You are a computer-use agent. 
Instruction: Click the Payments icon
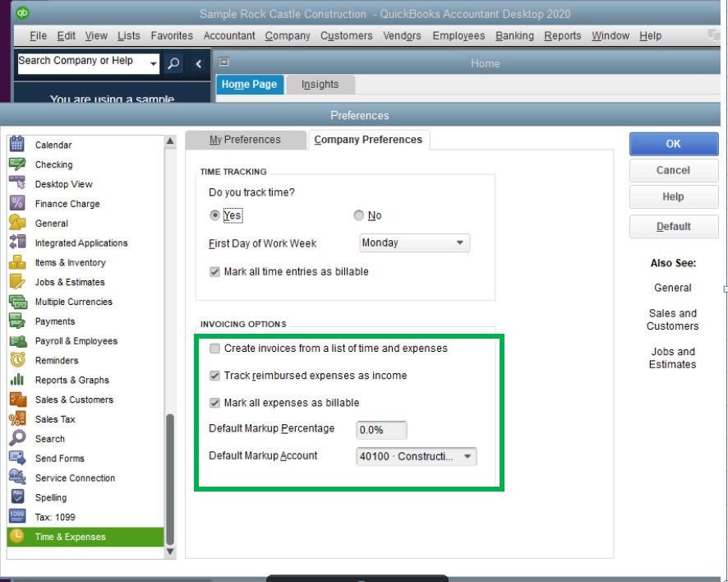point(17,321)
